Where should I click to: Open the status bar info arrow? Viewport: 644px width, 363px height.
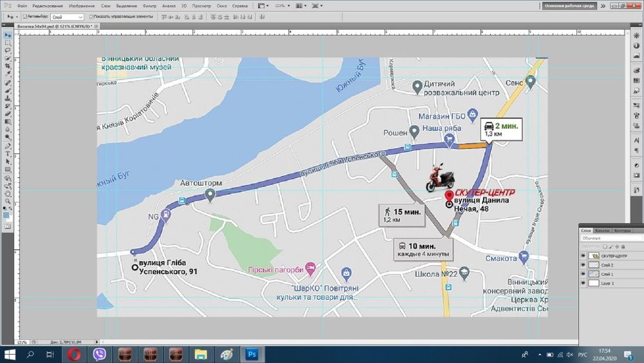click(97, 342)
